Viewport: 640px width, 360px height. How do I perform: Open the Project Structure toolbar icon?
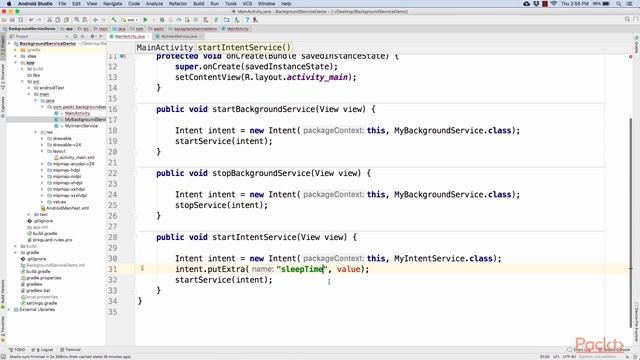227,20
